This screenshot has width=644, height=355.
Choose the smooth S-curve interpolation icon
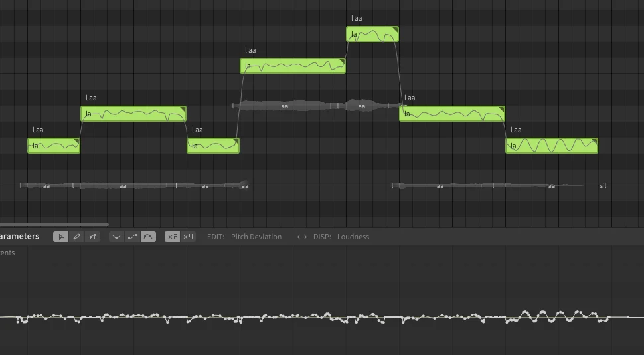[132, 237]
